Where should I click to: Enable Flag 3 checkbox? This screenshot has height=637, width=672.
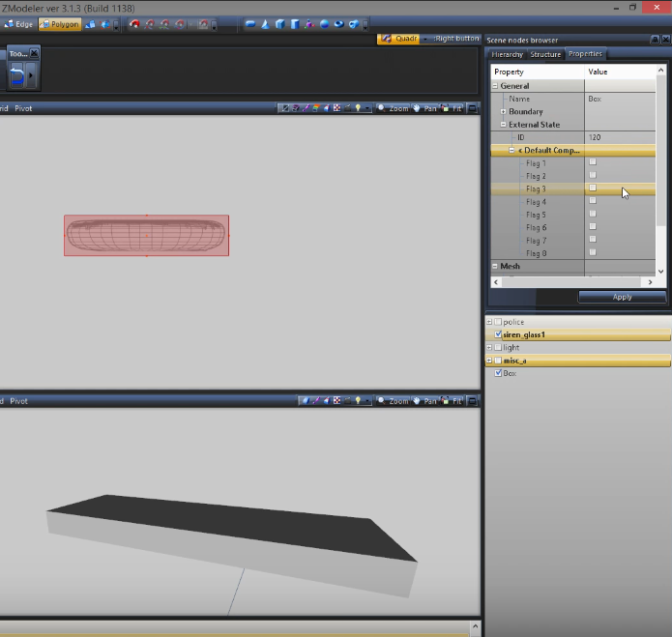pos(593,188)
